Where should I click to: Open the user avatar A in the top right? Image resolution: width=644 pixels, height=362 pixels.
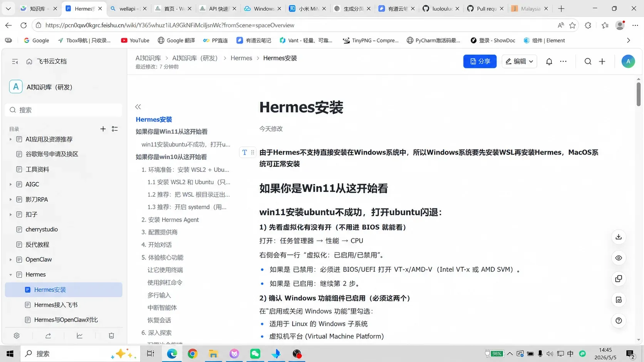click(628, 62)
